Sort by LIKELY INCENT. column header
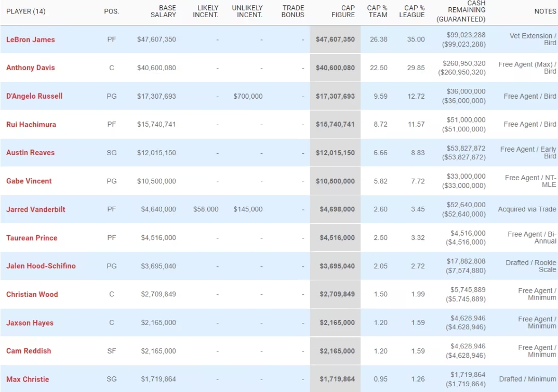 (206, 11)
